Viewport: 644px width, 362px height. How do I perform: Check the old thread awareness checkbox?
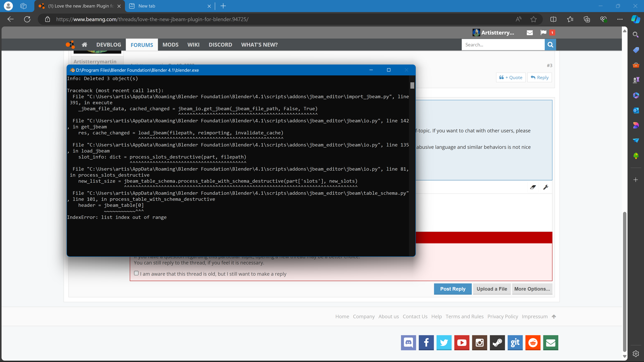(x=136, y=273)
